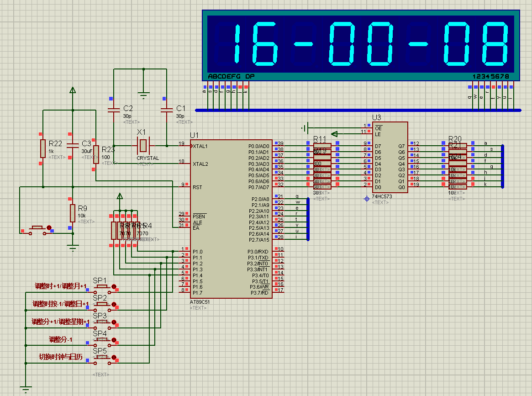
Task: Click the P2.7/A15 pin label
Action: [x=259, y=240]
